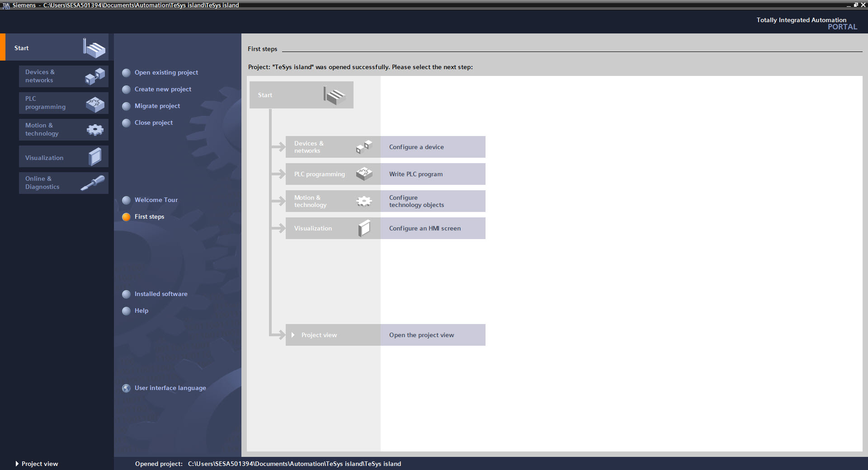This screenshot has width=868, height=470.
Task: Switch to Project view at the window's bottom-left
Action: (x=37, y=464)
